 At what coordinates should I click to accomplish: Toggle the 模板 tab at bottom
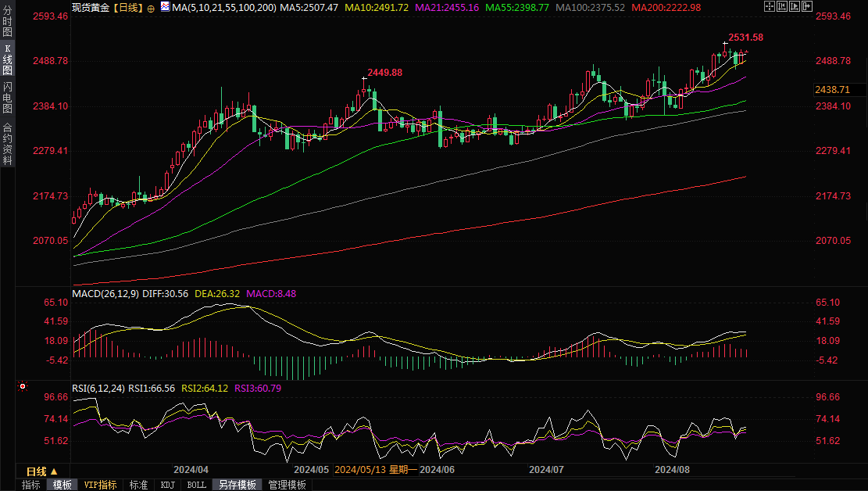[63, 485]
